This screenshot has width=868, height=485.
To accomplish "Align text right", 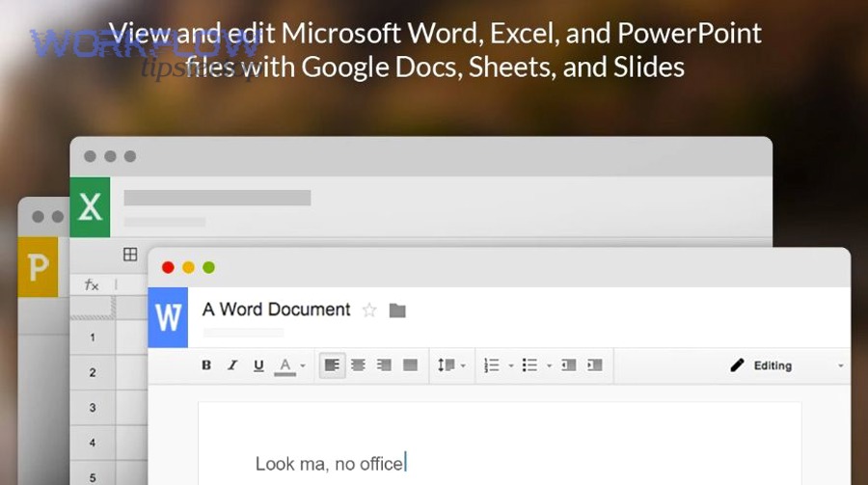I will pyautogui.click(x=384, y=365).
